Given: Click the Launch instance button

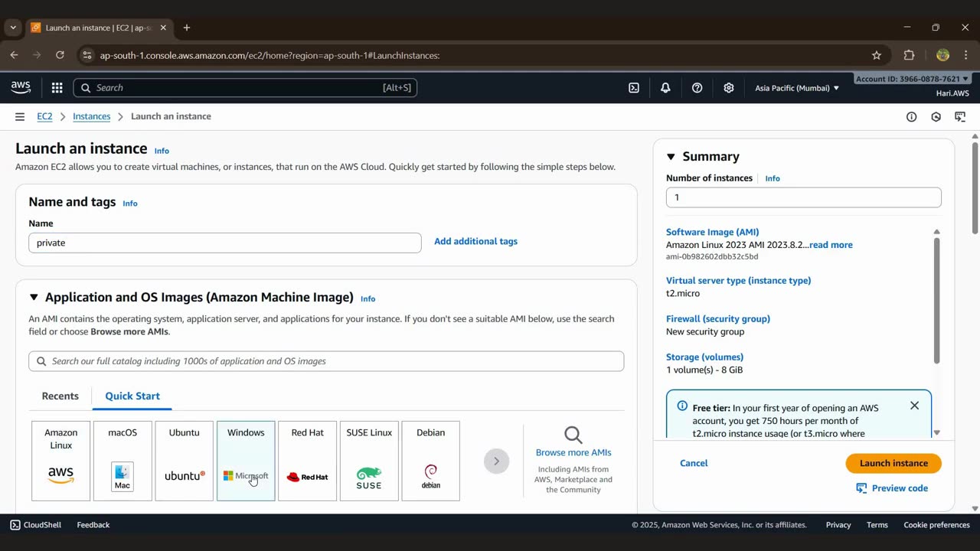Looking at the screenshot, I should click(893, 463).
